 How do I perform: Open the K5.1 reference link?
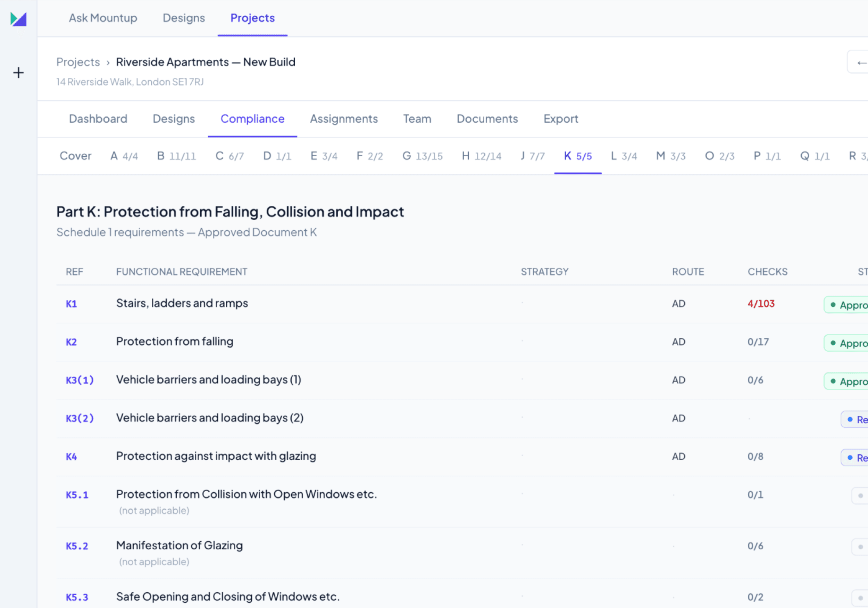77,495
